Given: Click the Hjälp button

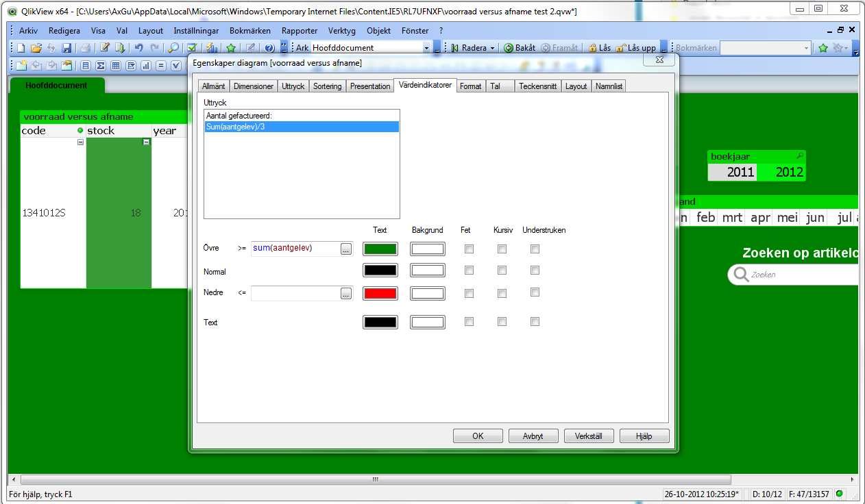Looking at the screenshot, I should point(644,436).
